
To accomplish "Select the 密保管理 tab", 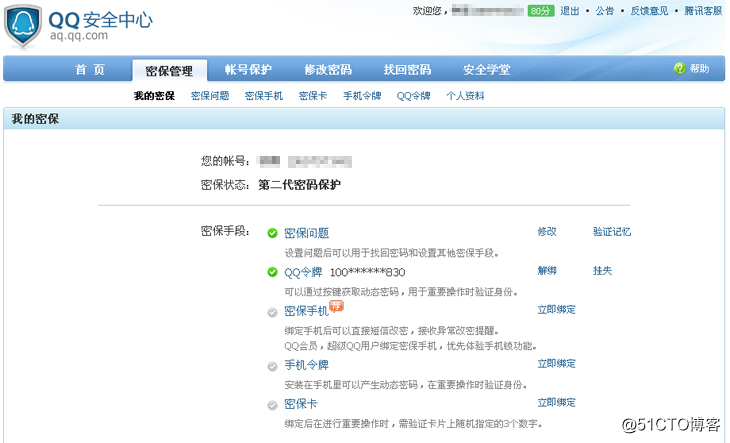I will tap(169, 71).
